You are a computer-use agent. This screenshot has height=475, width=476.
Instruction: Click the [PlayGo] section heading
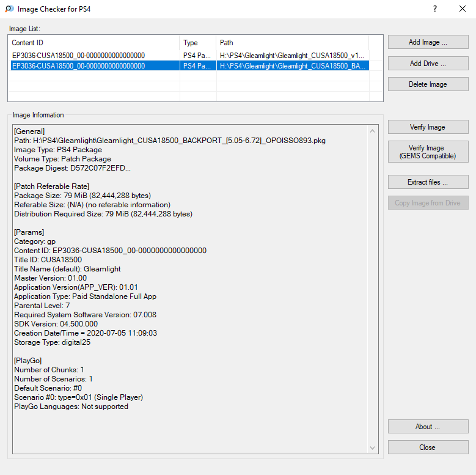(x=28, y=361)
